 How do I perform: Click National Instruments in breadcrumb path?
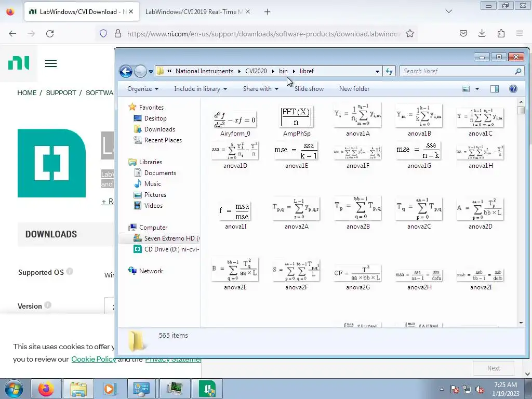pyautogui.click(x=204, y=71)
